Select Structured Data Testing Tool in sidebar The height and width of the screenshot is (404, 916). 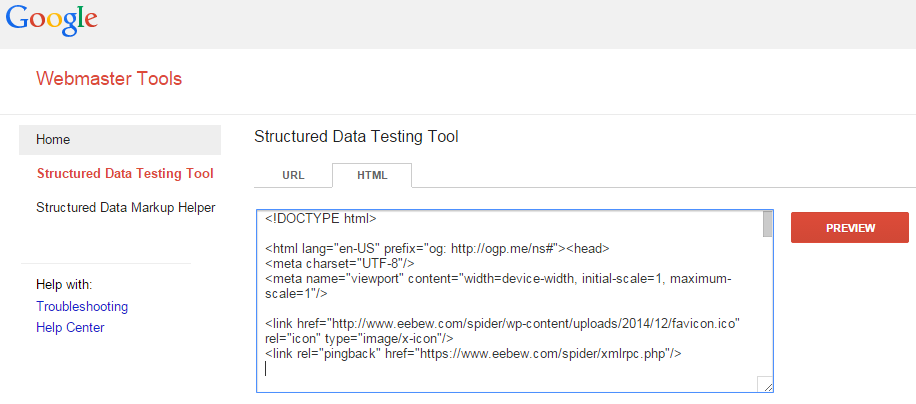pyautogui.click(x=125, y=173)
